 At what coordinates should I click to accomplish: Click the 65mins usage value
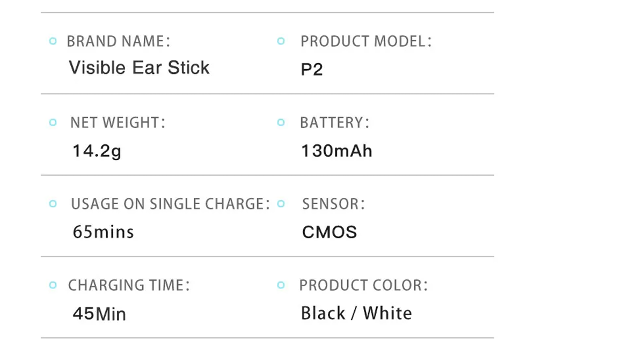point(103,232)
